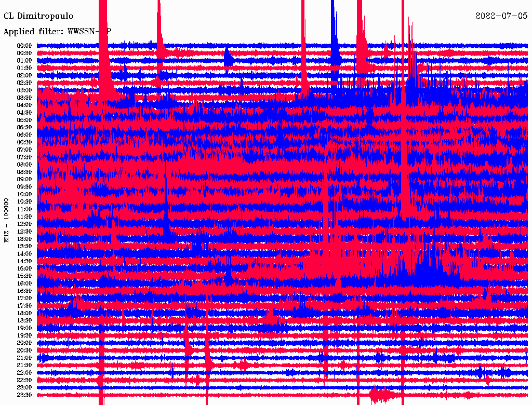
Task: Select the 05:30 time label
Action: [x=24, y=127]
